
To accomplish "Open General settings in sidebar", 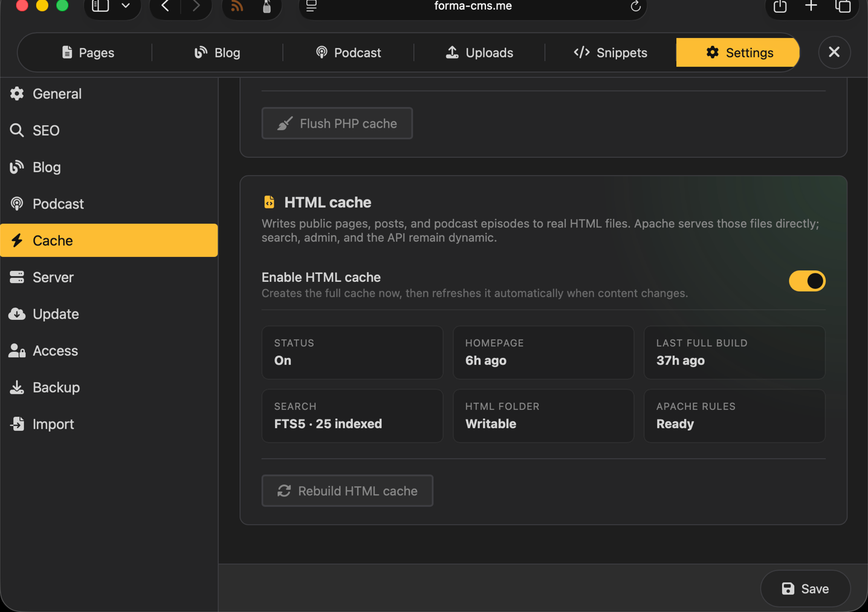I will (109, 94).
